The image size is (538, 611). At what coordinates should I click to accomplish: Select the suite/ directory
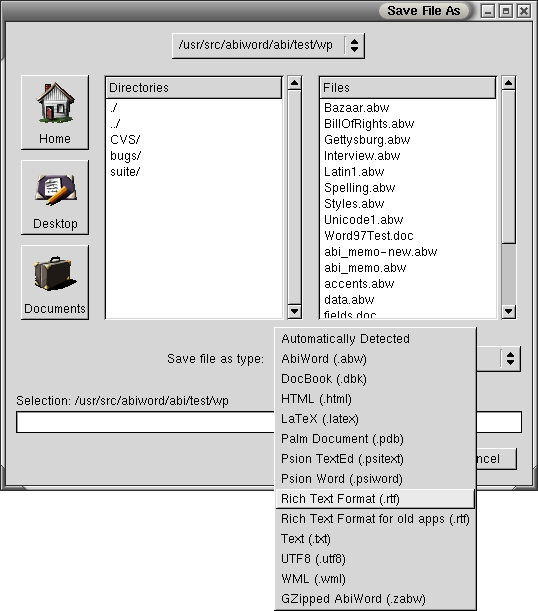click(x=194, y=171)
